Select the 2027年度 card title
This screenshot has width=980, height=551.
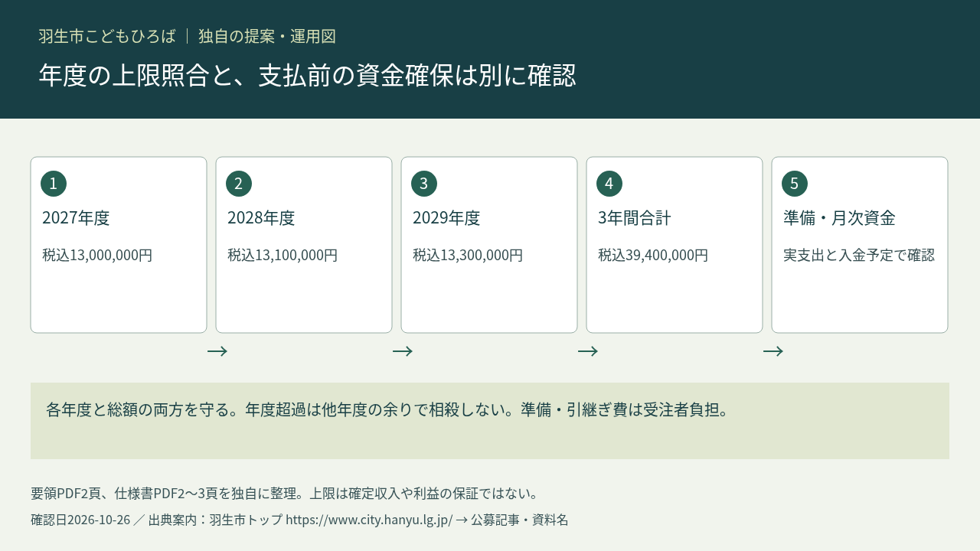pyautogui.click(x=76, y=218)
